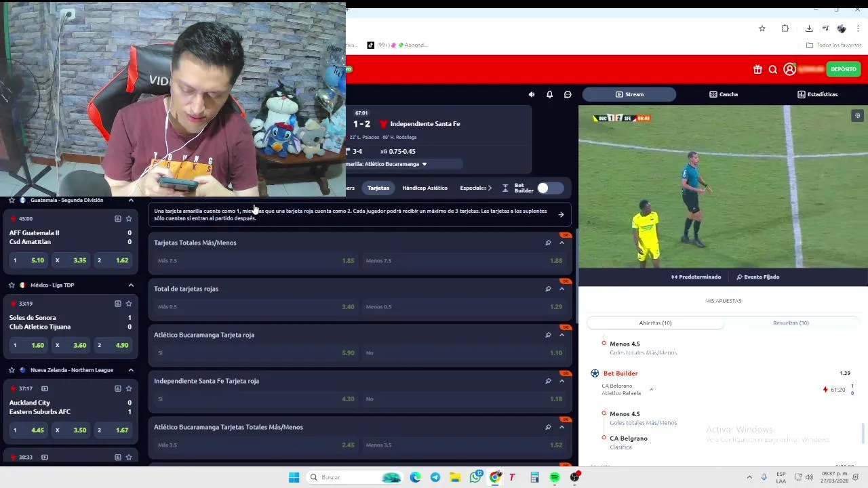Open the Resueltas (30) bets tab
868x488 pixels.
pos(791,323)
